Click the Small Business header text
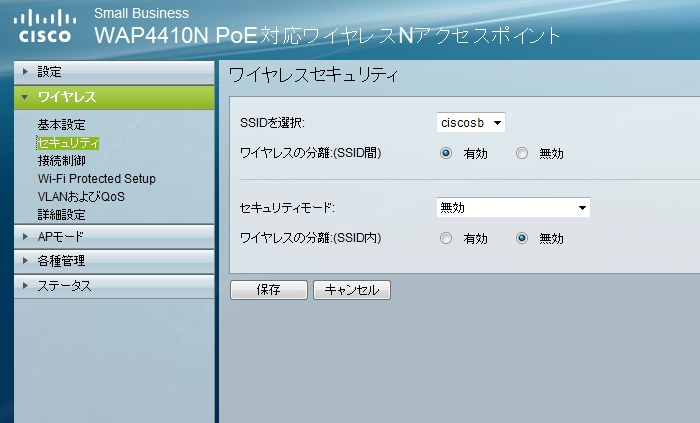This screenshot has height=423, width=700. pyautogui.click(x=142, y=13)
